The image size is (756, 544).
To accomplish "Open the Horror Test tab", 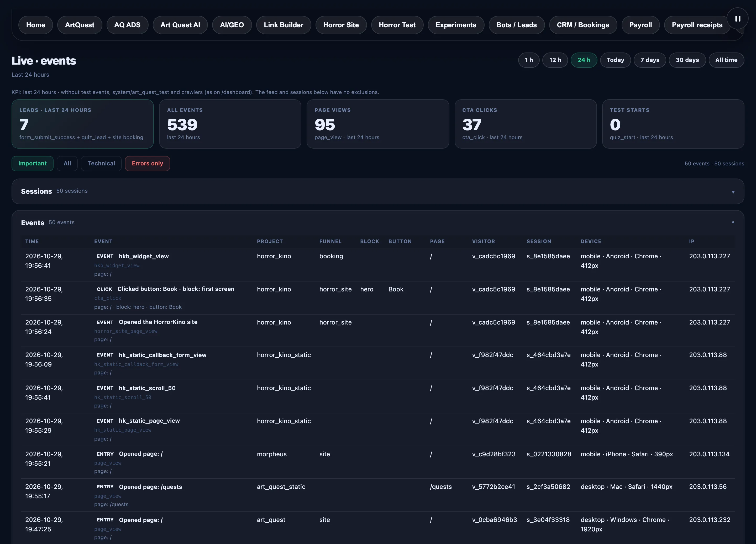I will [397, 25].
